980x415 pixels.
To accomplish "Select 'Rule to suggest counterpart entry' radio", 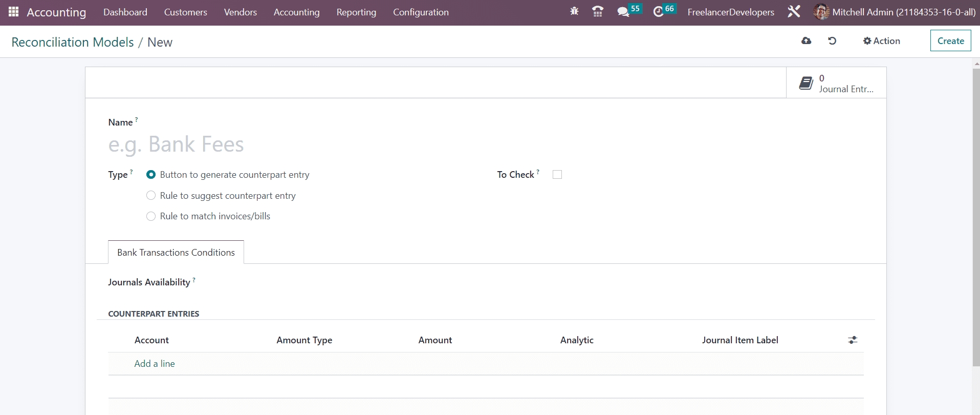I will click(151, 196).
